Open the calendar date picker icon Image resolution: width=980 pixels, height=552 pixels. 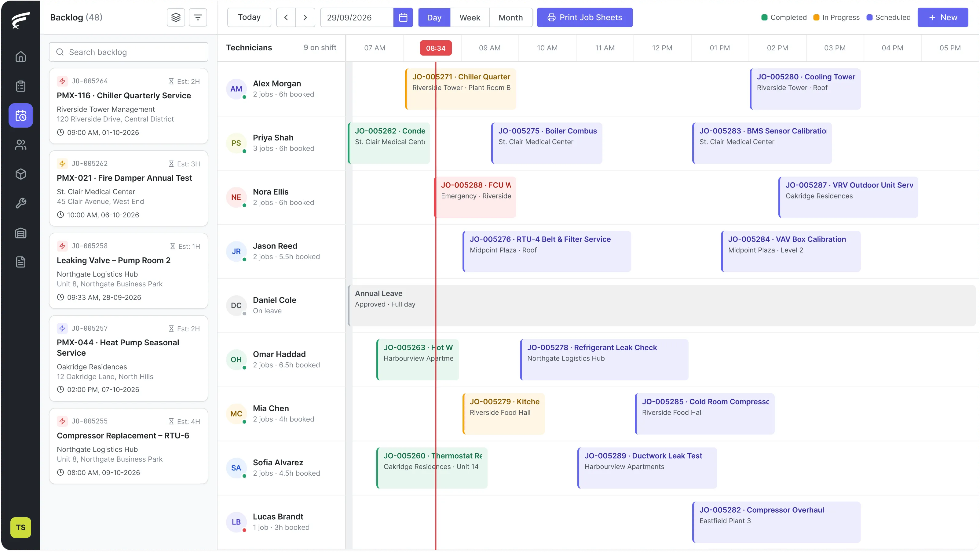(403, 17)
